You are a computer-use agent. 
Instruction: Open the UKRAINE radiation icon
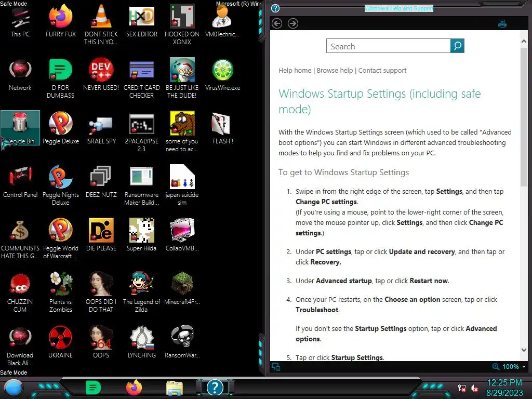(60, 342)
